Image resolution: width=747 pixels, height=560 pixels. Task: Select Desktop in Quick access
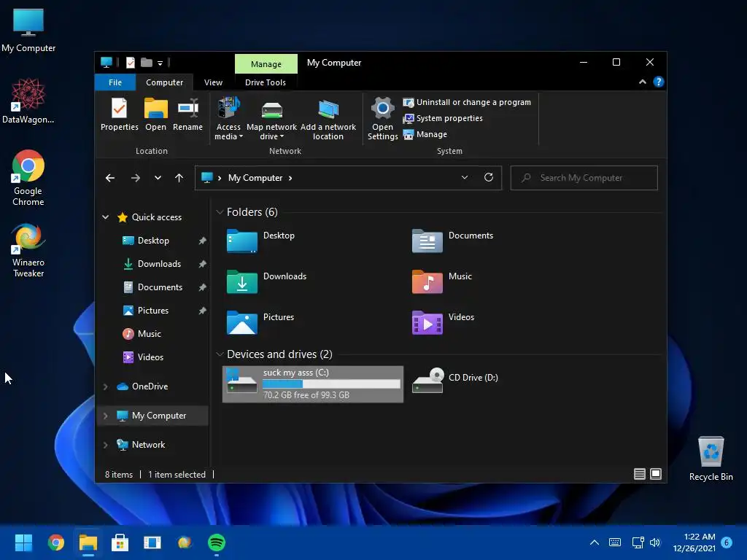point(153,241)
